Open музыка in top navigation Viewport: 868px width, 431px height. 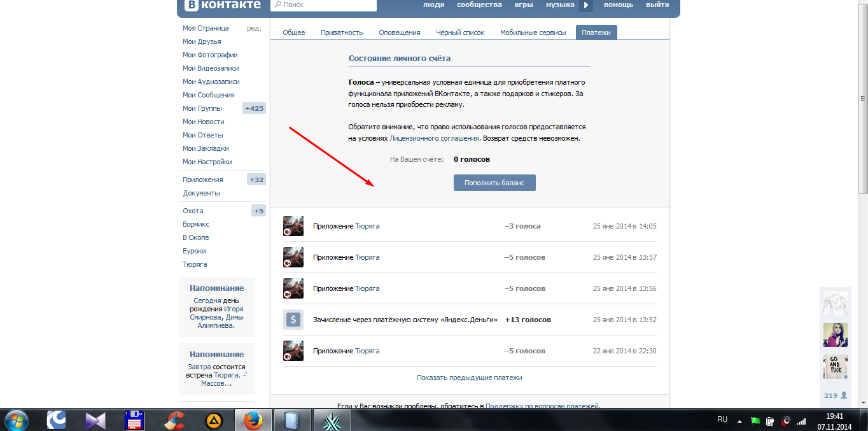(x=559, y=5)
